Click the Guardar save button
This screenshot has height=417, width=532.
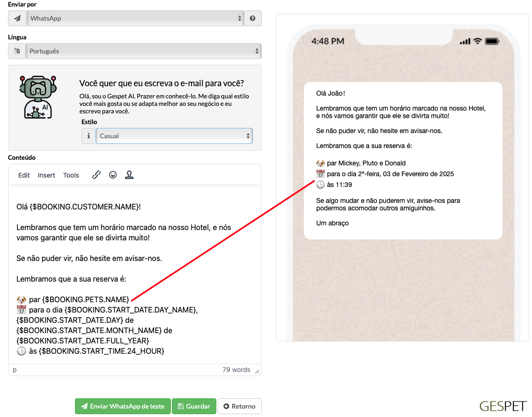pyautogui.click(x=194, y=406)
